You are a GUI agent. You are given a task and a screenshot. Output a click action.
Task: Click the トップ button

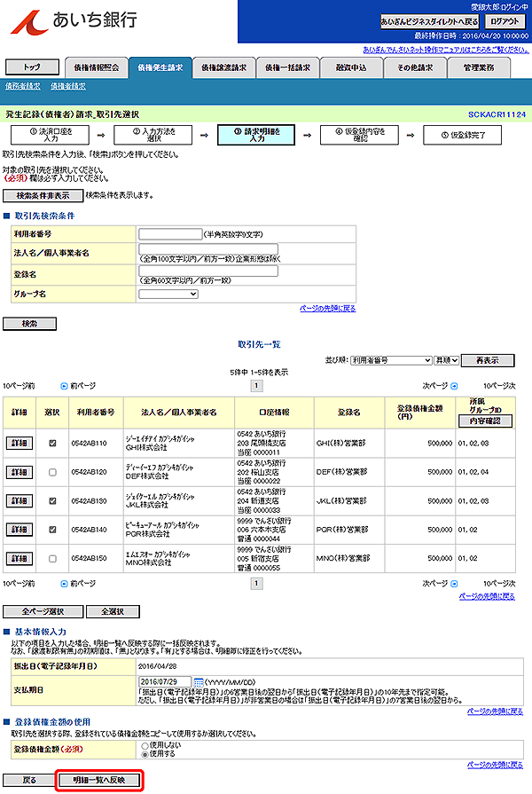point(32,67)
